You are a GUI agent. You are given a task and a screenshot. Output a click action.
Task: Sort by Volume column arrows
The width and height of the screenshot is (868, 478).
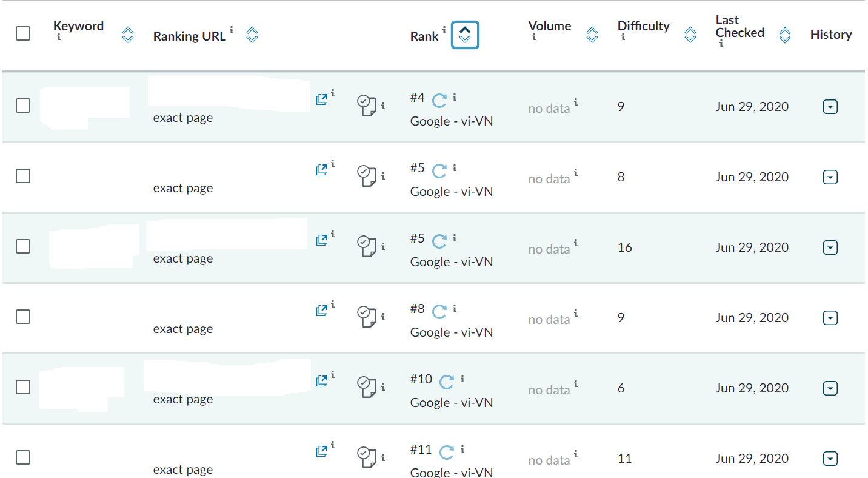point(592,35)
